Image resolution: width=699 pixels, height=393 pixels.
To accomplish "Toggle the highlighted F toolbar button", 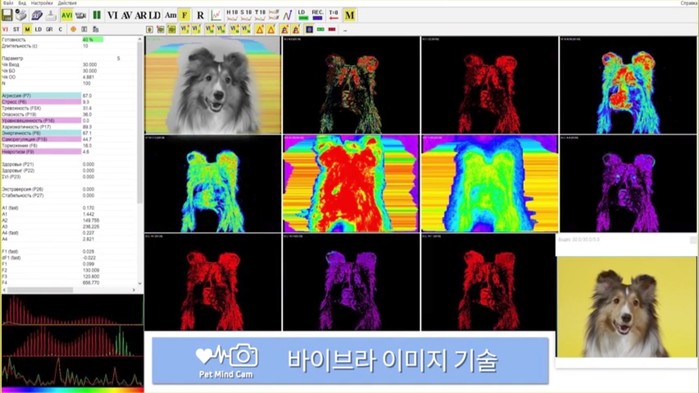I will [184, 15].
